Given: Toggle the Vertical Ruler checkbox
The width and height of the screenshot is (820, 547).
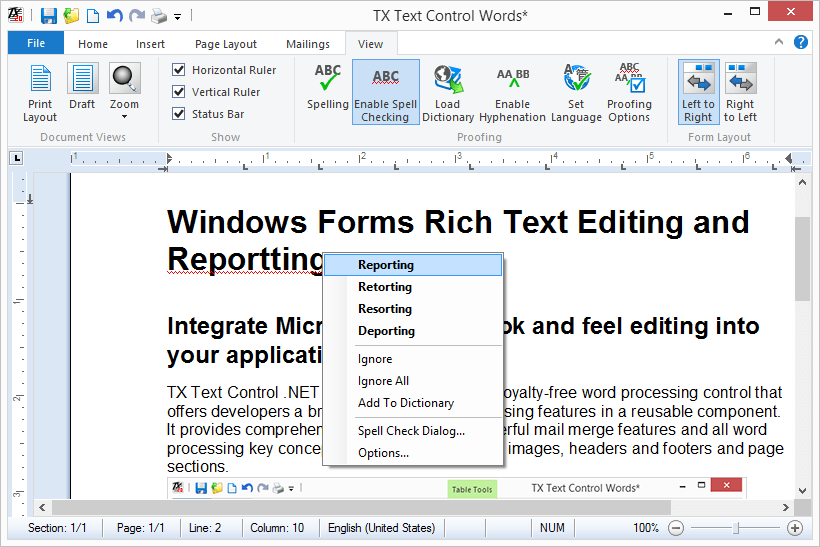Looking at the screenshot, I should (x=179, y=92).
